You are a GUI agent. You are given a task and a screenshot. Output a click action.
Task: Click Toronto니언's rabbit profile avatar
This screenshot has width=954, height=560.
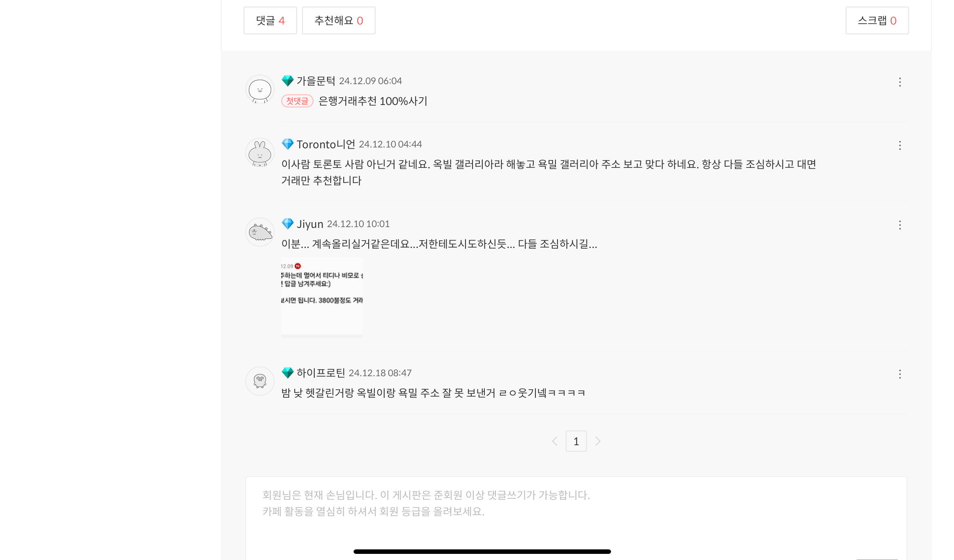point(260,152)
